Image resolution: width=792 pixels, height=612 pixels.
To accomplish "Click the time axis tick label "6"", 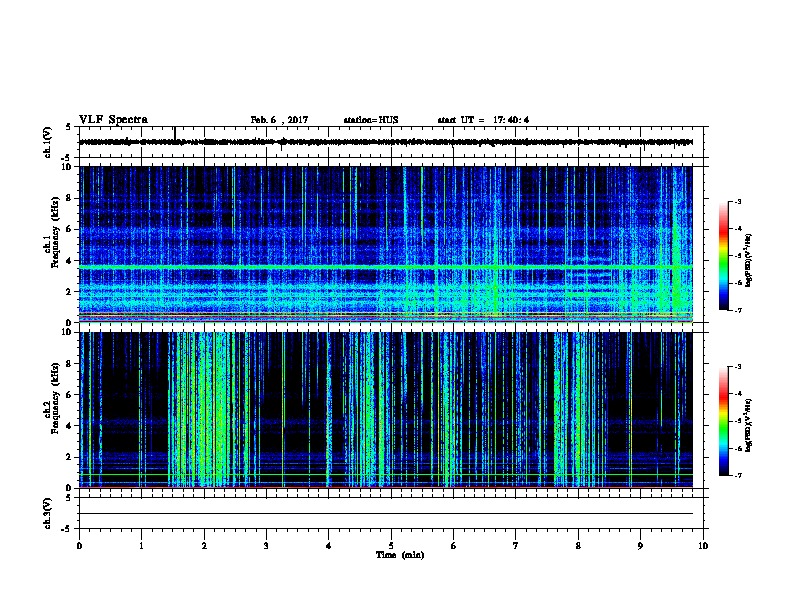I will (x=453, y=546).
